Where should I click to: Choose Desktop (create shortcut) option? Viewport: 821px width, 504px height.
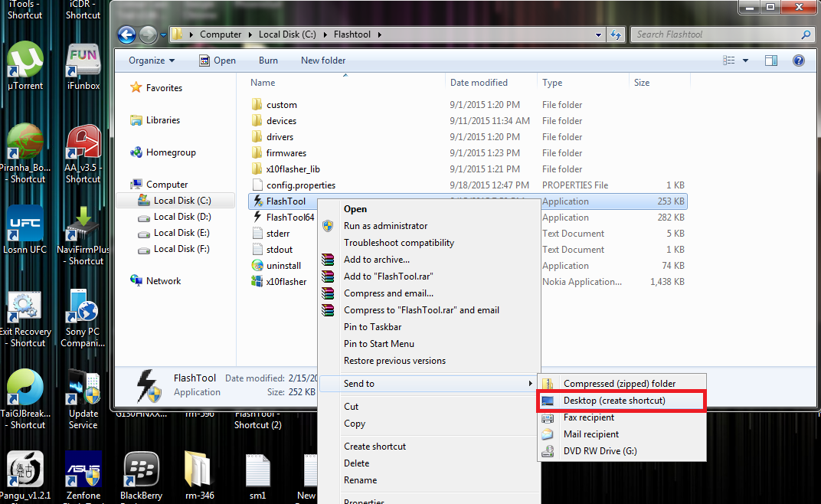point(622,401)
